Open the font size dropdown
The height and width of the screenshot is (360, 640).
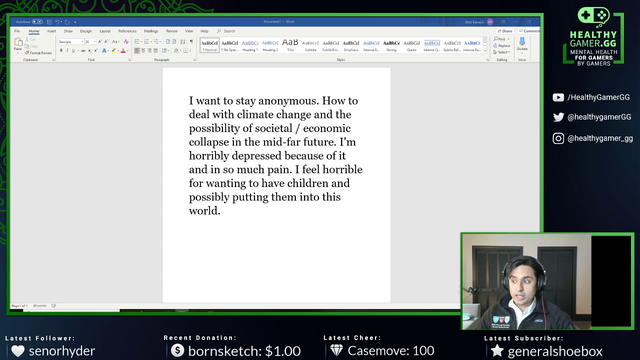94,42
